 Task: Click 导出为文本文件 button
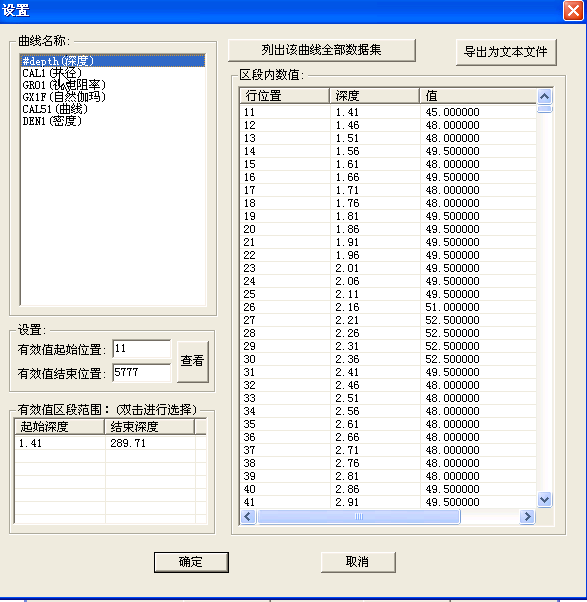506,52
